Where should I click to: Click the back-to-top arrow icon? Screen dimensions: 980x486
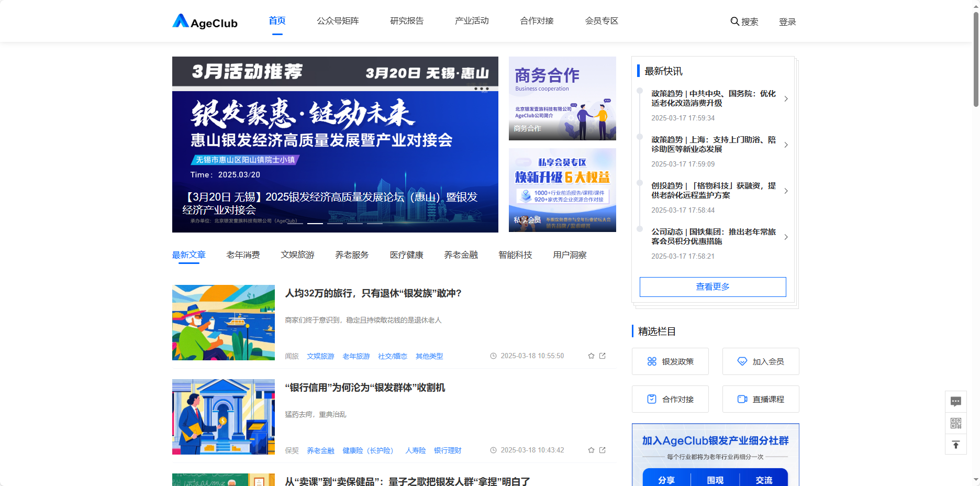coord(955,445)
